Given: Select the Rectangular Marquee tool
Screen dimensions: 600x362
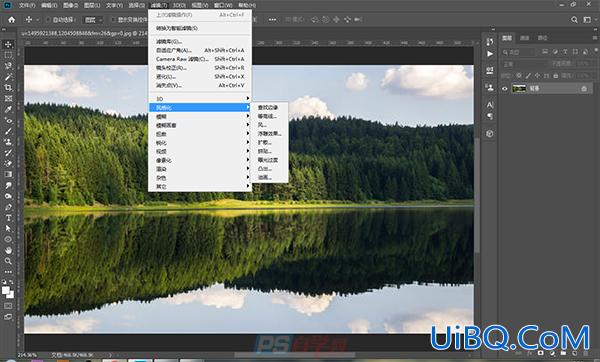Looking at the screenshot, I should (8, 55).
